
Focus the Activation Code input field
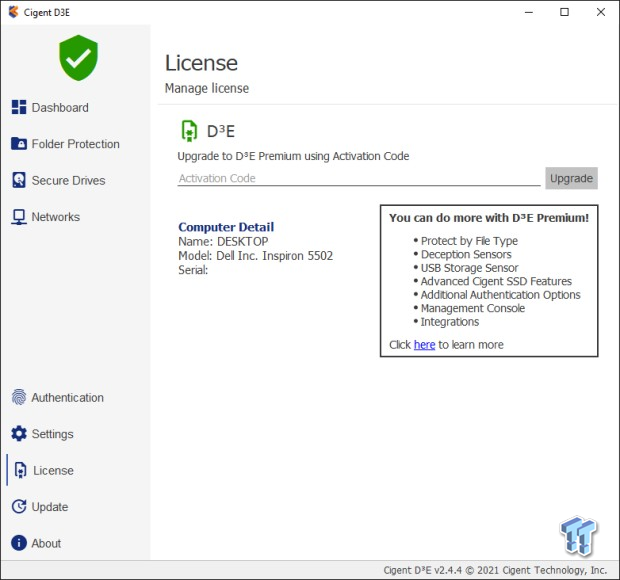[359, 178]
